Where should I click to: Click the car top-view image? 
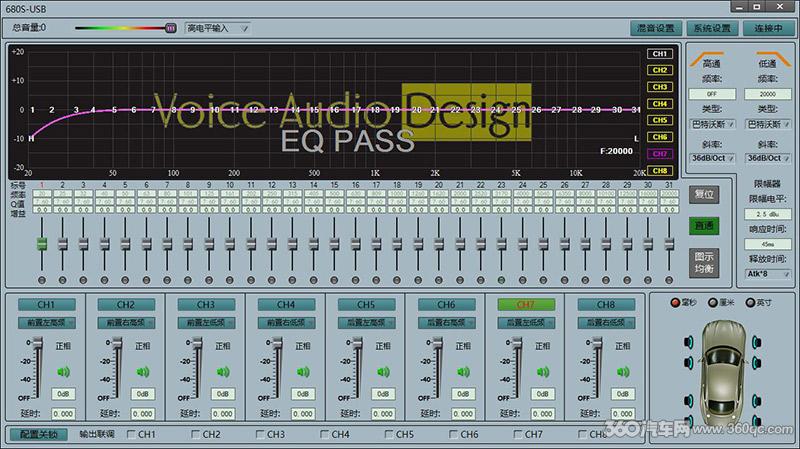(722, 372)
